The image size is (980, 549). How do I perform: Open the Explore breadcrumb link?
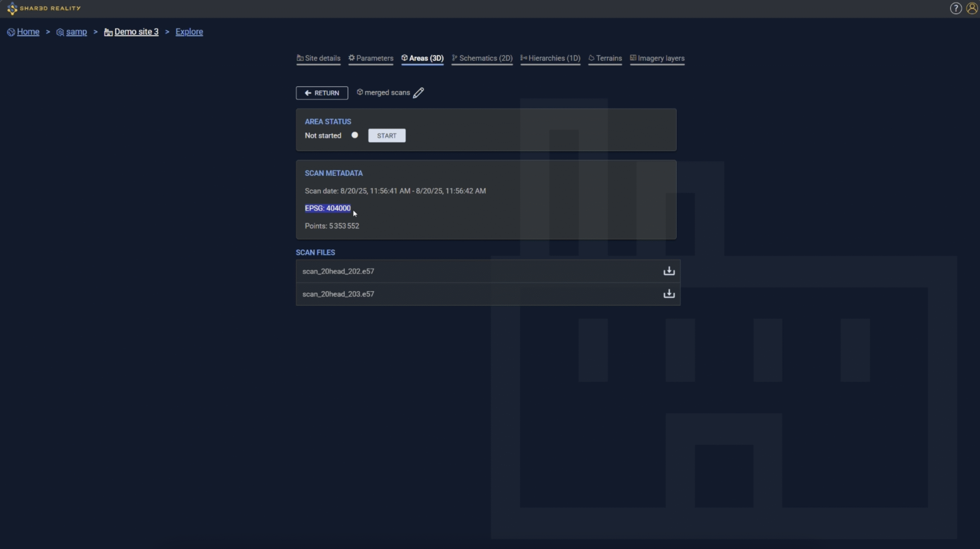189,32
